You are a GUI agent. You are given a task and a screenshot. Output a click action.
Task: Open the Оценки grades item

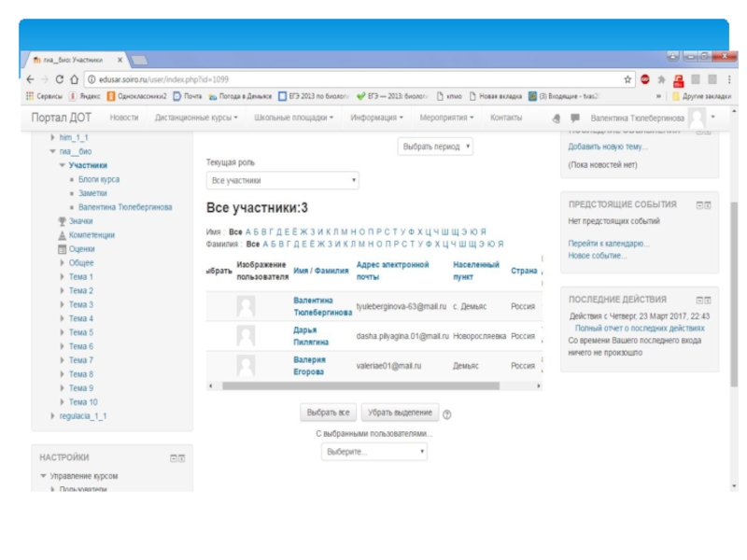(81, 249)
